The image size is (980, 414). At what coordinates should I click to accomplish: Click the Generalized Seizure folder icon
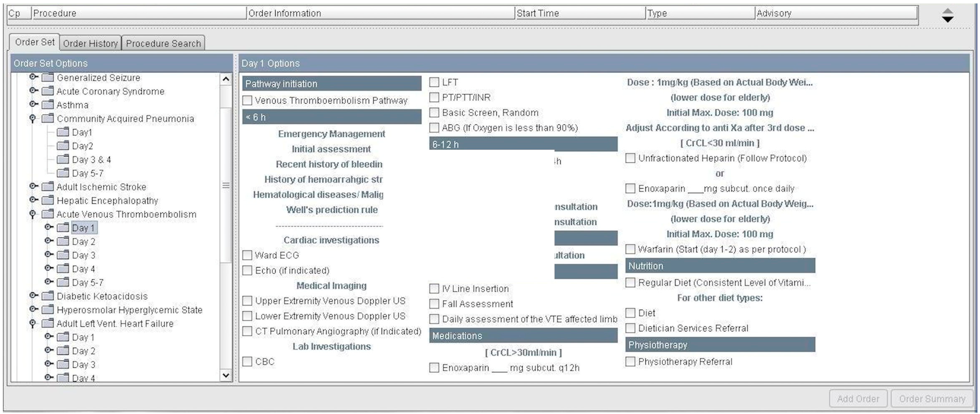click(x=48, y=78)
